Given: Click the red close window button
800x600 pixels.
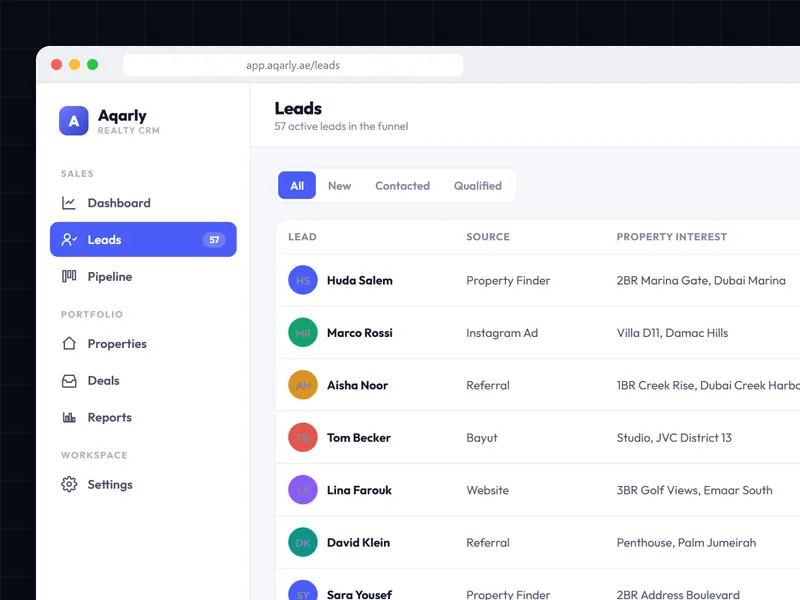Looking at the screenshot, I should pyautogui.click(x=57, y=64).
